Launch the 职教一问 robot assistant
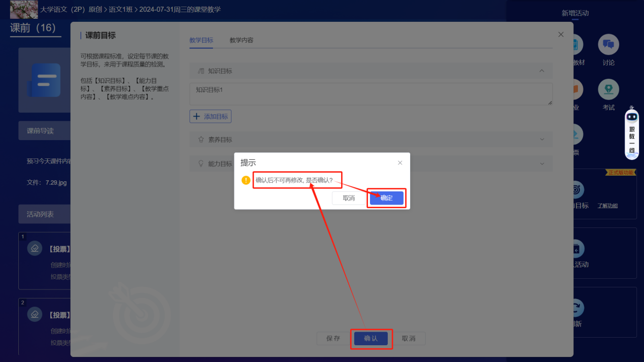Image resolution: width=644 pixels, height=362 pixels. click(x=632, y=133)
